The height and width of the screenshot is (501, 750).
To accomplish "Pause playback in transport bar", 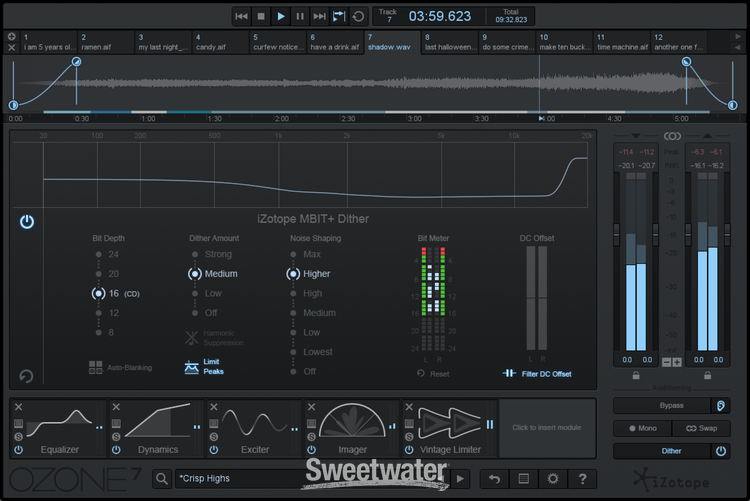I will tap(300, 16).
